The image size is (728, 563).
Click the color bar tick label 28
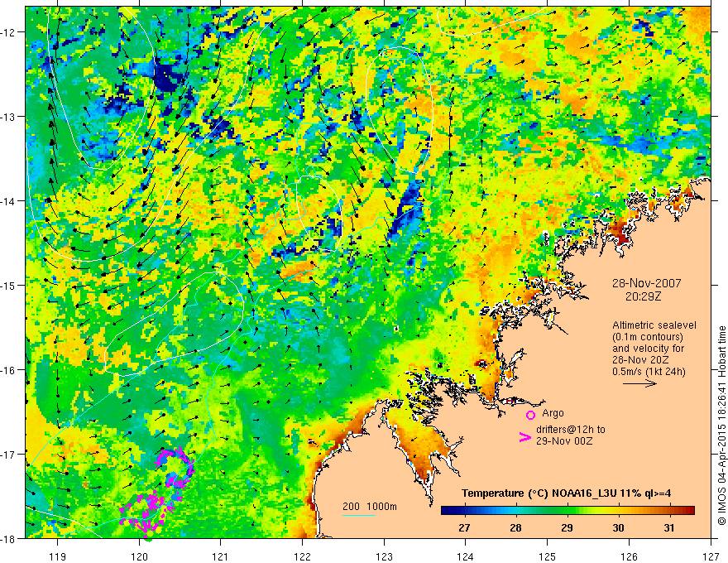[515, 527]
